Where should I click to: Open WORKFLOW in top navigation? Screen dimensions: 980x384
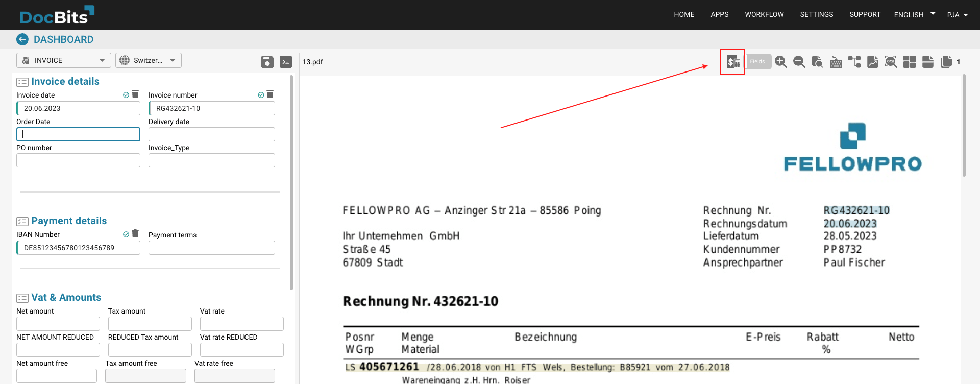[x=764, y=14]
